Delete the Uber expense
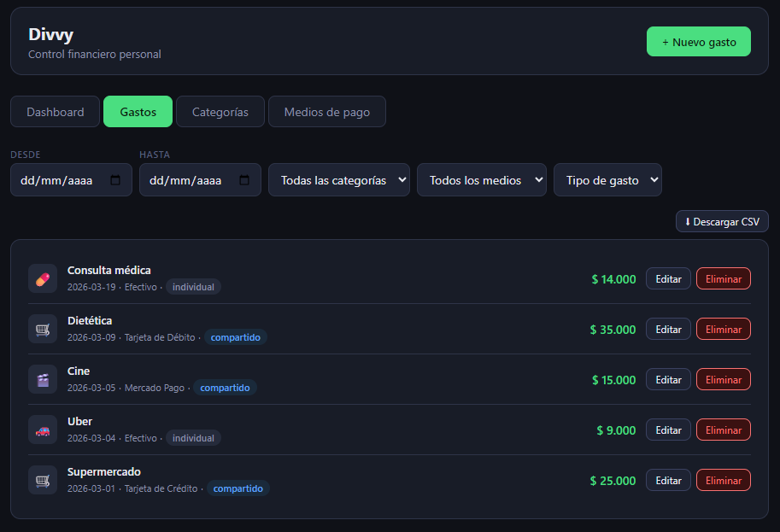 pos(723,430)
